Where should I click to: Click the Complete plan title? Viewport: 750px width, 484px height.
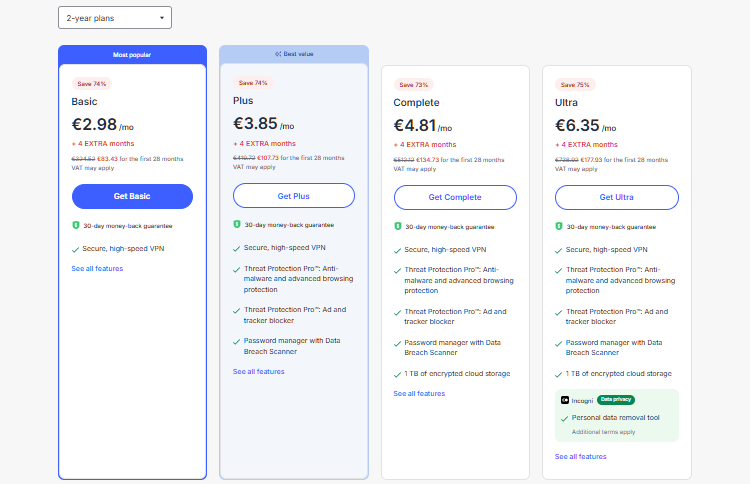[416, 103]
